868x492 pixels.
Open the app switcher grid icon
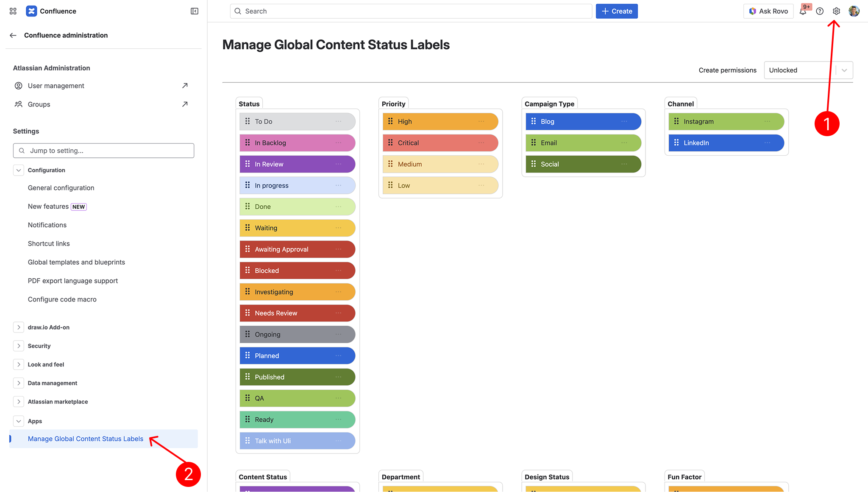point(13,11)
